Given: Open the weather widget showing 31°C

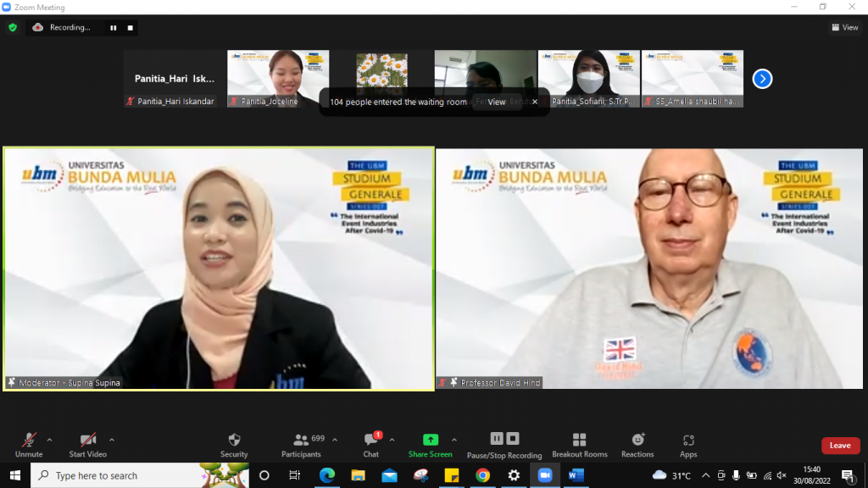Looking at the screenshot, I should (x=671, y=475).
